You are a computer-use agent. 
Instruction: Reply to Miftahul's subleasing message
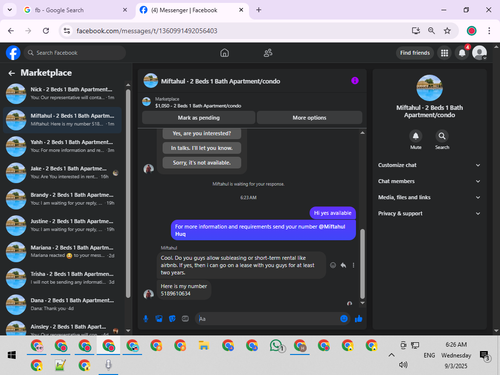(x=343, y=265)
